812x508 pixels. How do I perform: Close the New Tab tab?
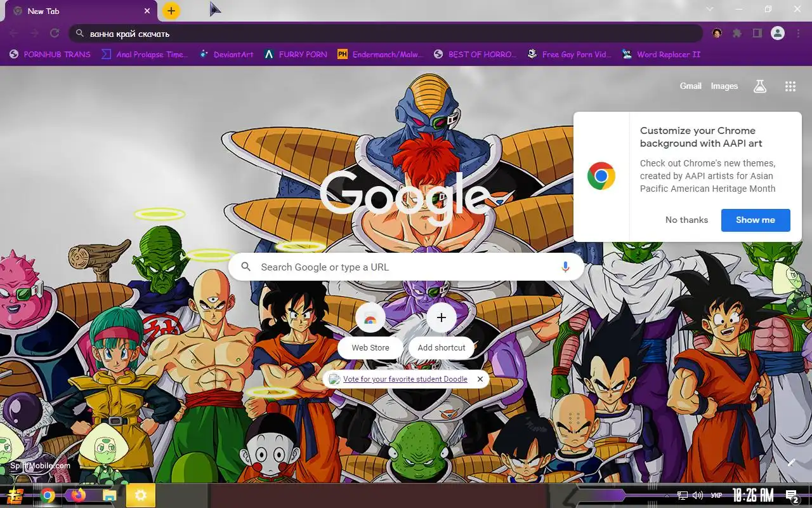(x=147, y=11)
